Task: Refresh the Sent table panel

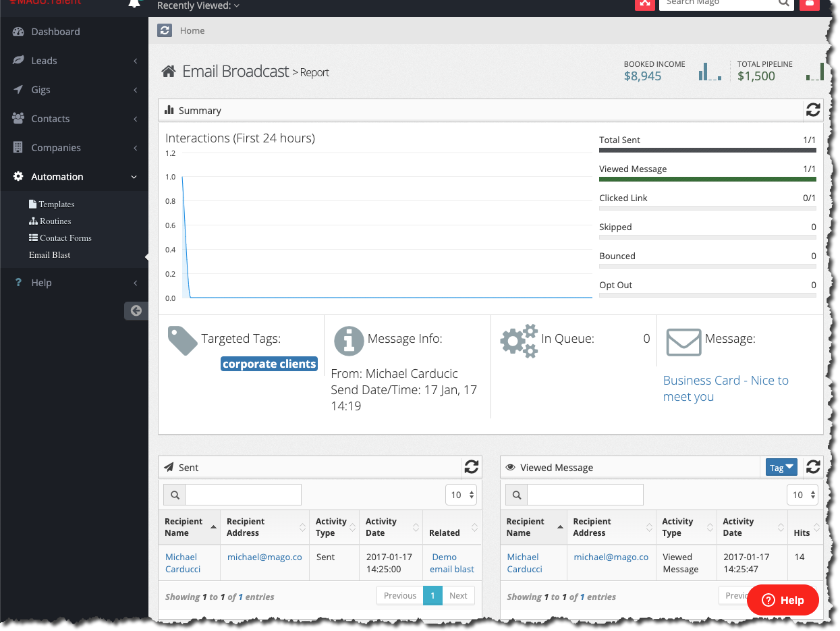Action: [x=472, y=467]
